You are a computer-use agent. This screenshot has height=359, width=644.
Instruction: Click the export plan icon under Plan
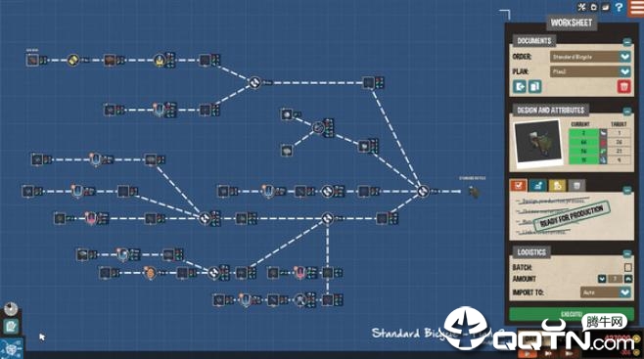(x=520, y=86)
